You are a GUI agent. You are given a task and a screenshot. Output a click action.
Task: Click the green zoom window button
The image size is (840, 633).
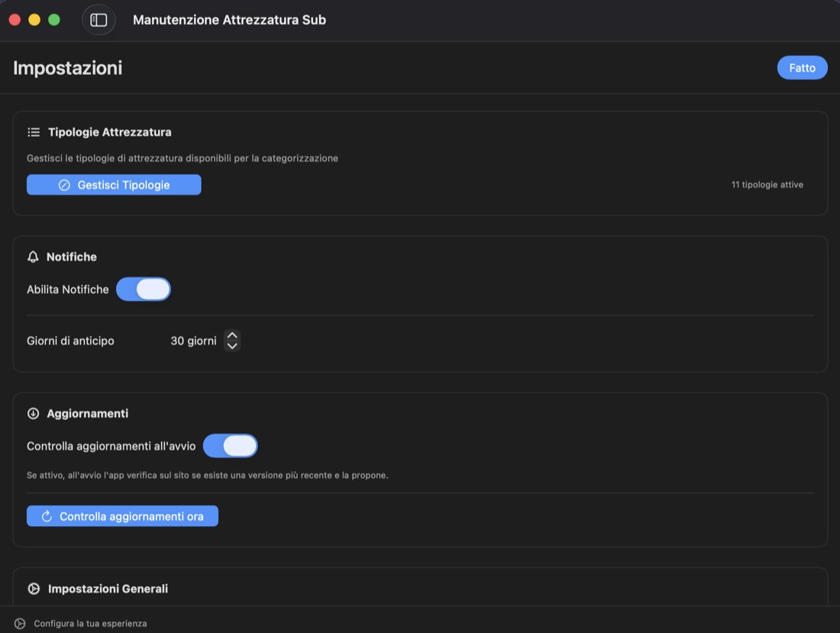(54, 20)
